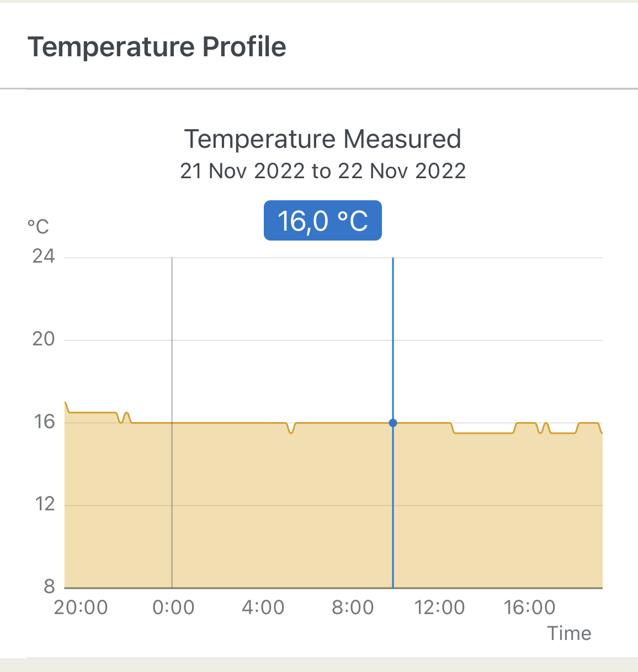Image resolution: width=638 pixels, height=672 pixels.
Task: Click the Temperature Measured chart title
Action: click(x=322, y=139)
